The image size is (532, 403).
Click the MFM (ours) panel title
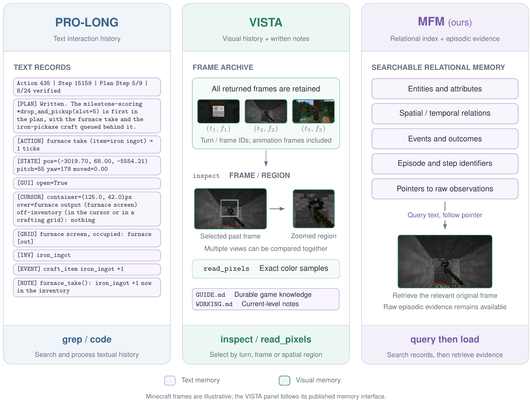point(445,22)
